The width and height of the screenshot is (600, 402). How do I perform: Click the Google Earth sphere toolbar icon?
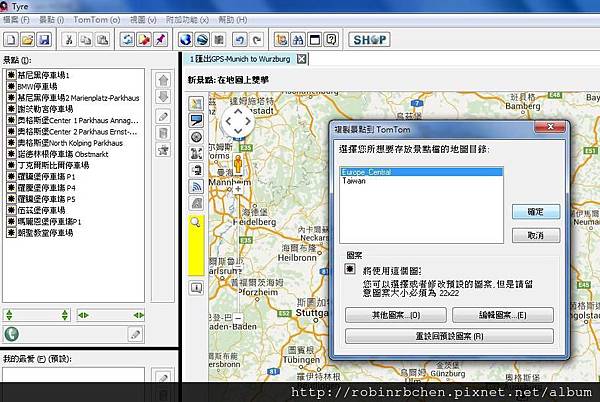pos(202,39)
